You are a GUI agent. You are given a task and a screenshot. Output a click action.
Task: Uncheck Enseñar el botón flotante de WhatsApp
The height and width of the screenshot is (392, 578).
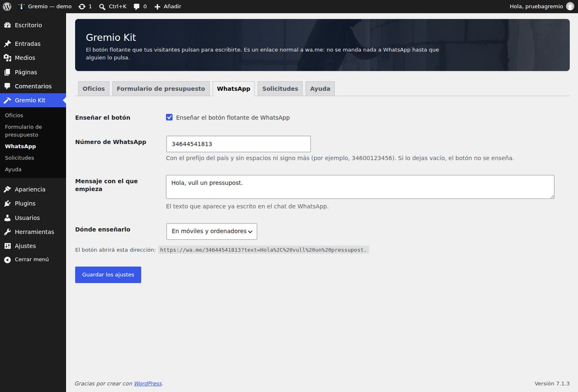pyautogui.click(x=169, y=118)
